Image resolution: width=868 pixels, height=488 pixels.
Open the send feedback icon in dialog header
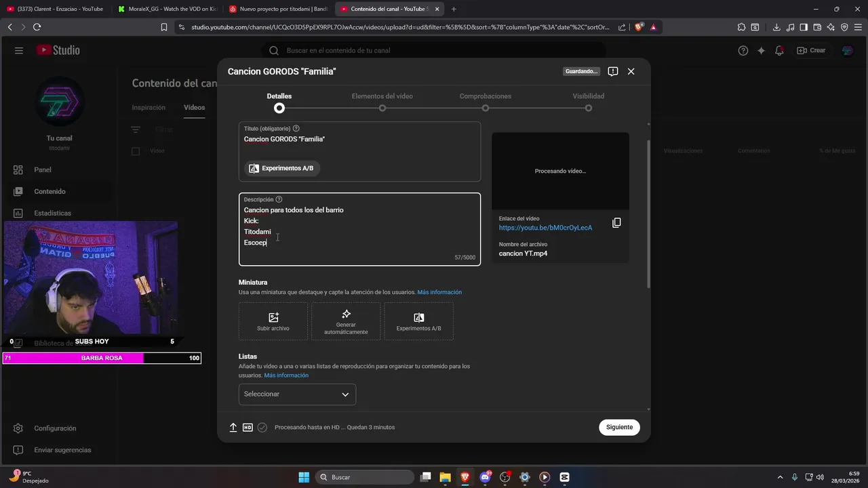pos(612,71)
